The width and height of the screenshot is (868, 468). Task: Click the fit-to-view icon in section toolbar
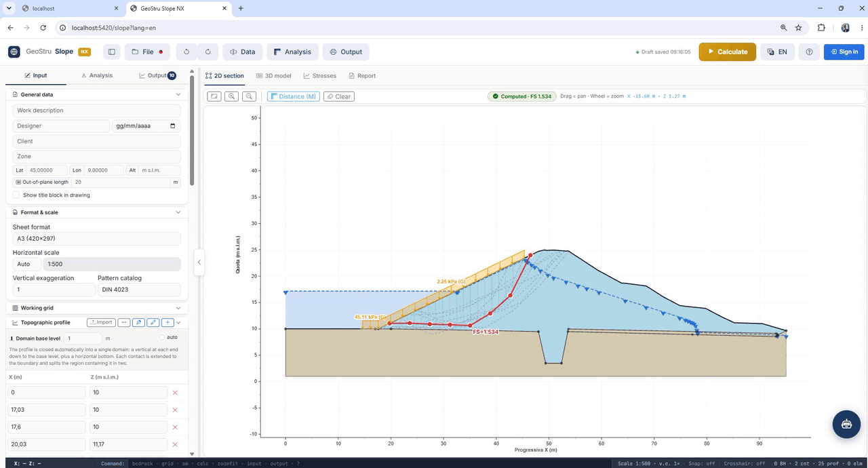point(214,96)
